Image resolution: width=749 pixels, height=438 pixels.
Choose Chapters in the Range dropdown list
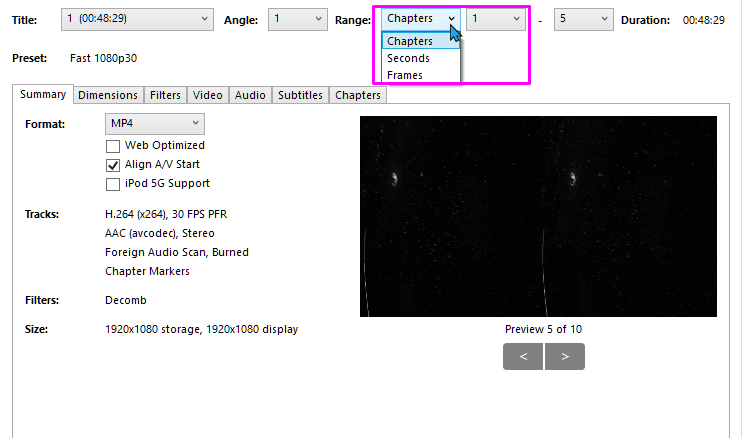pyautogui.click(x=421, y=41)
